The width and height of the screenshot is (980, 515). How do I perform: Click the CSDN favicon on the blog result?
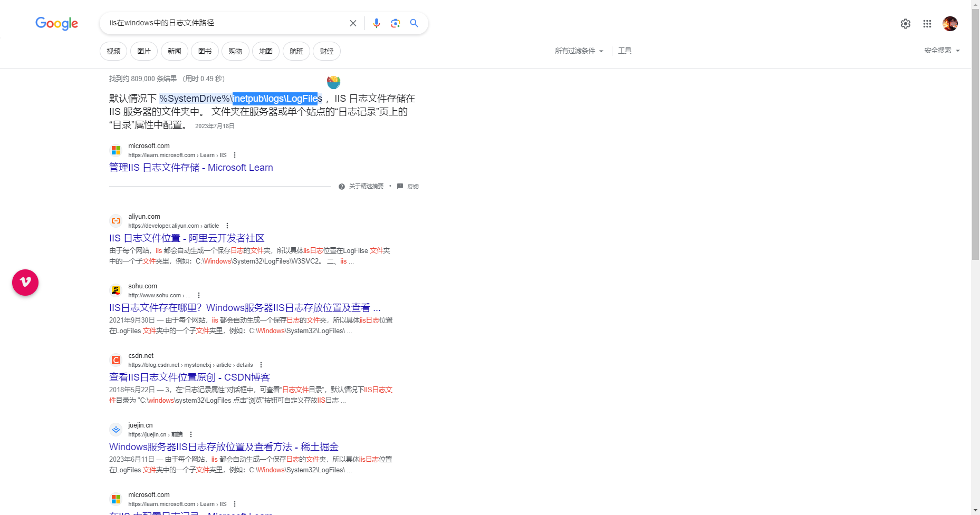coord(115,359)
